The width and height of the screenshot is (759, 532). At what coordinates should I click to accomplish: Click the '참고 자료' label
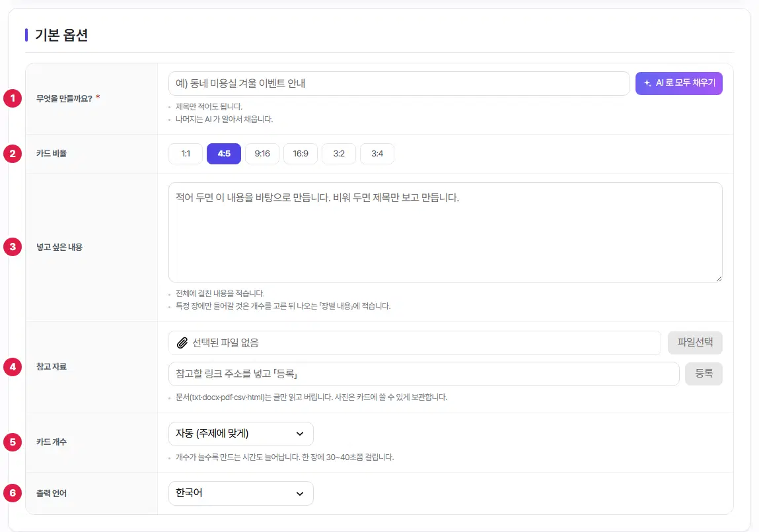coord(52,366)
